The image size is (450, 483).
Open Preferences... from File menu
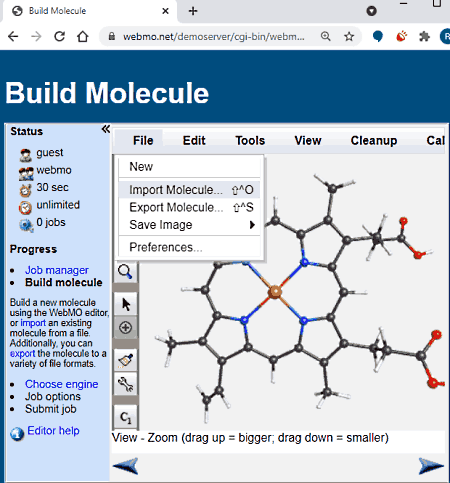[189, 247]
